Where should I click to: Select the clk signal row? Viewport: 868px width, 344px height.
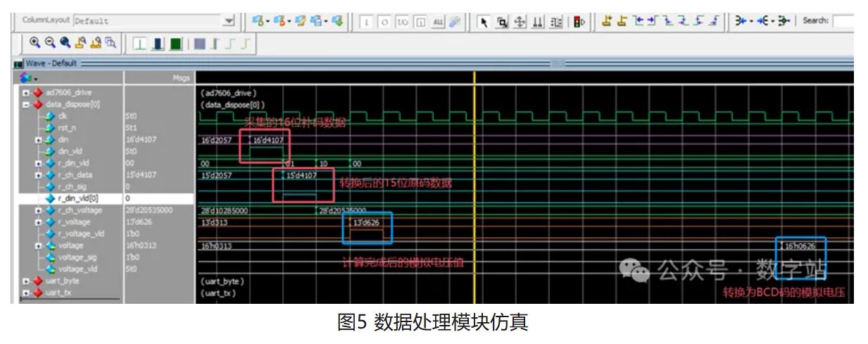click(69, 116)
